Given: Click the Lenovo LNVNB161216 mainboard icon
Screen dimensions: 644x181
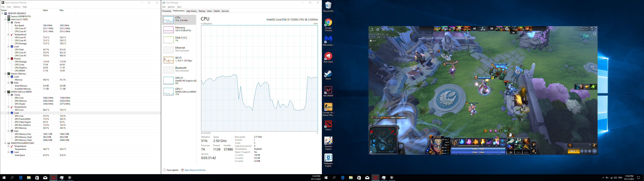Looking at the screenshot, I should 9,16.
